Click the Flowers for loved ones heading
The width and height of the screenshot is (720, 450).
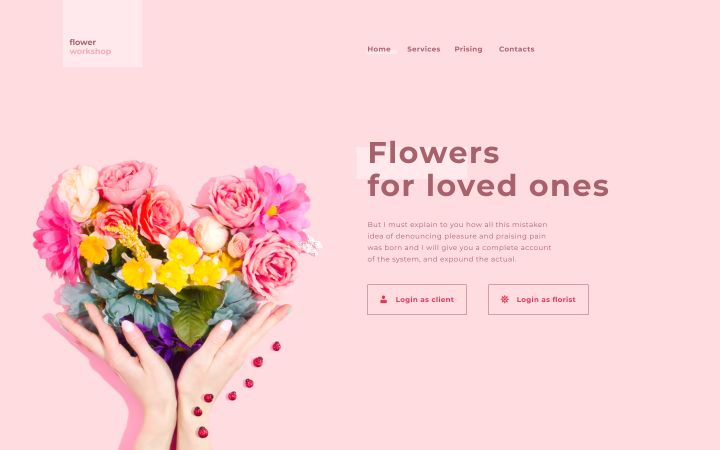pyautogui.click(x=488, y=169)
